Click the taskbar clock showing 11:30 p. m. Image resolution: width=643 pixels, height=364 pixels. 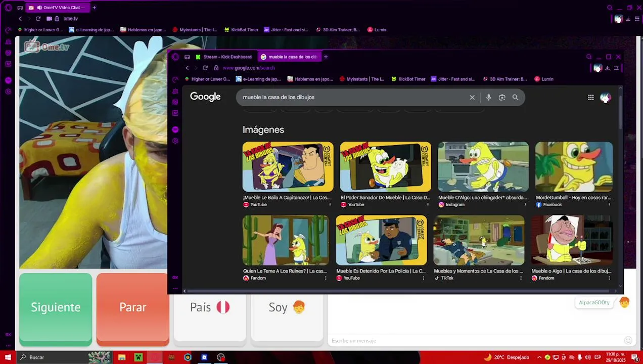(616, 357)
